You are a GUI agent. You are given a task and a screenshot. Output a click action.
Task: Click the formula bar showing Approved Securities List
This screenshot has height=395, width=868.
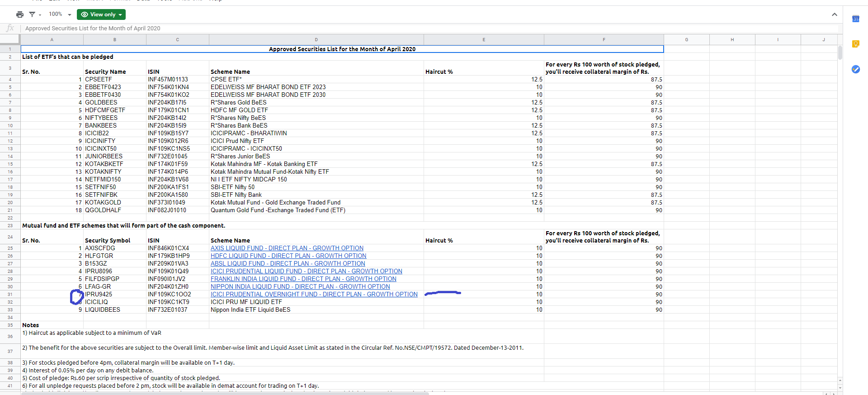[x=429, y=28]
